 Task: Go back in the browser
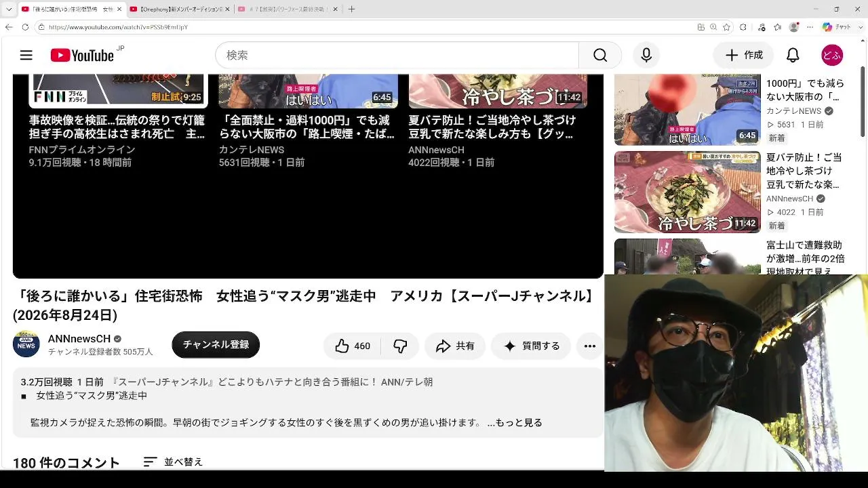pyautogui.click(x=9, y=27)
